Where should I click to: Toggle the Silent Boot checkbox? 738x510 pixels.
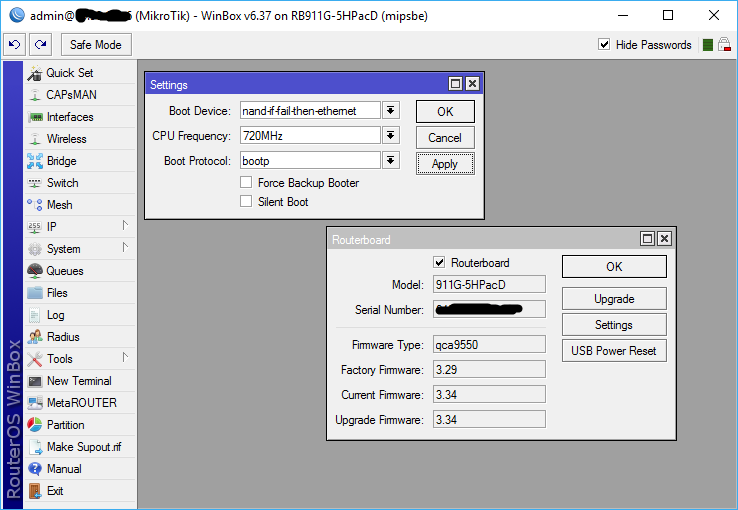coord(246,202)
